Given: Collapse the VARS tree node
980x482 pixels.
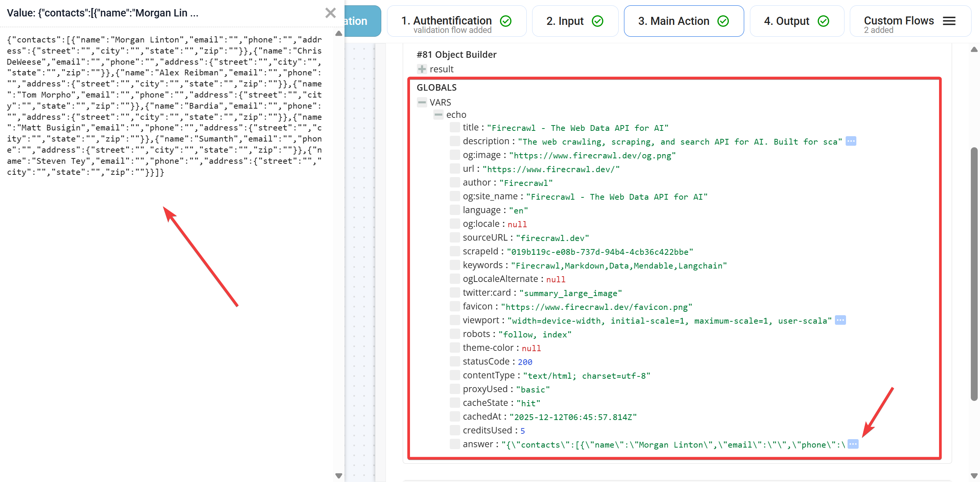Looking at the screenshot, I should [x=422, y=102].
